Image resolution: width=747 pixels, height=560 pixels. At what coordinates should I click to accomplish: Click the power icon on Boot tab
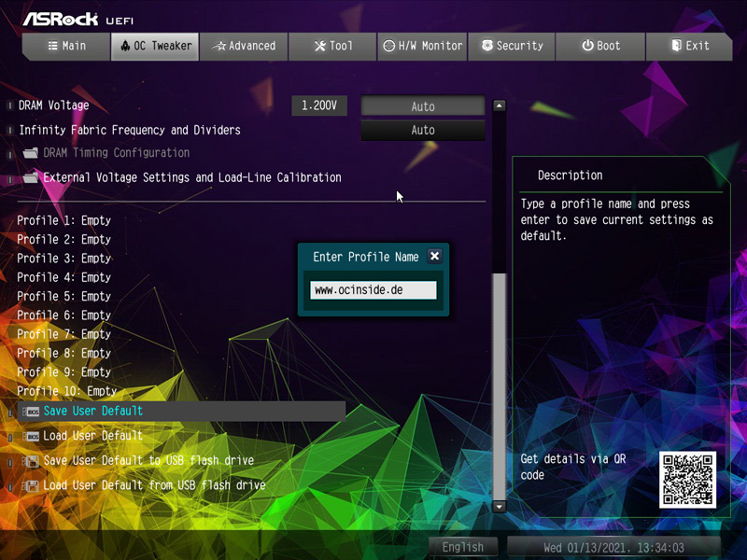coord(587,45)
